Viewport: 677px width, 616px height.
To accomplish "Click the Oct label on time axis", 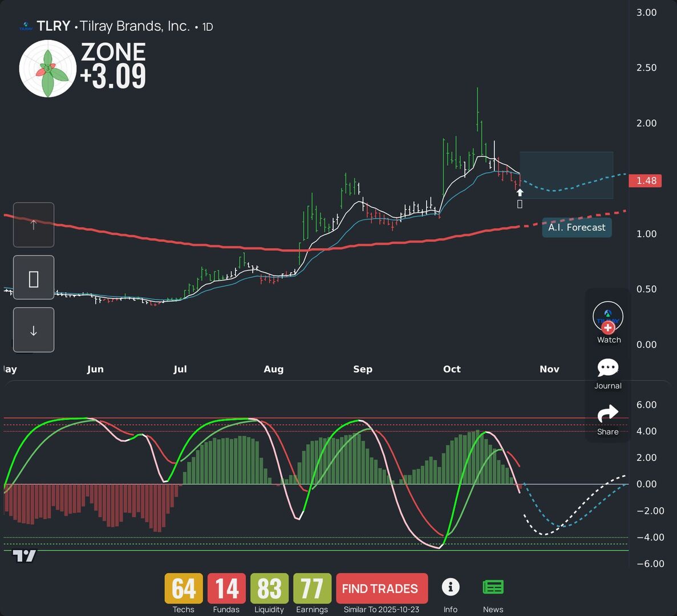I will tap(452, 369).
